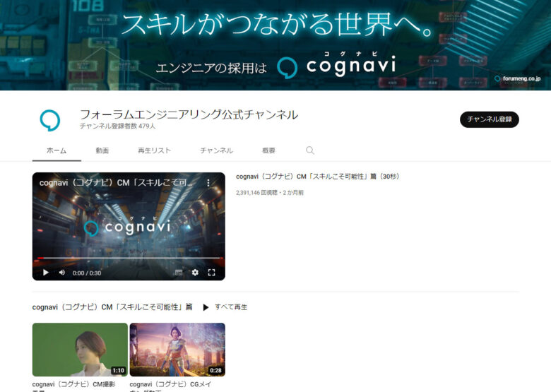Switch to the 動画 tab
The width and height of the screenshot is (551, 392).
point(102,150)
